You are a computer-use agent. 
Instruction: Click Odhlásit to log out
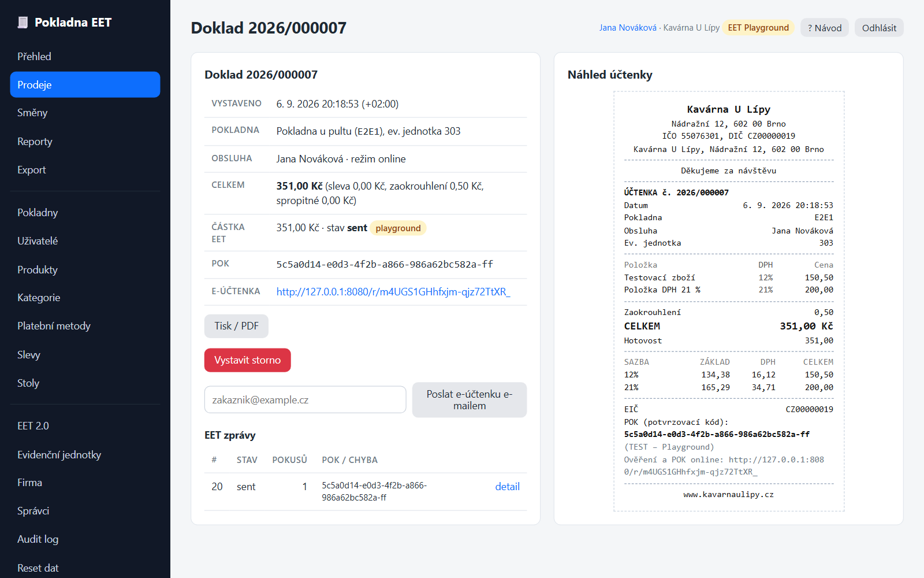coord(879,28)
